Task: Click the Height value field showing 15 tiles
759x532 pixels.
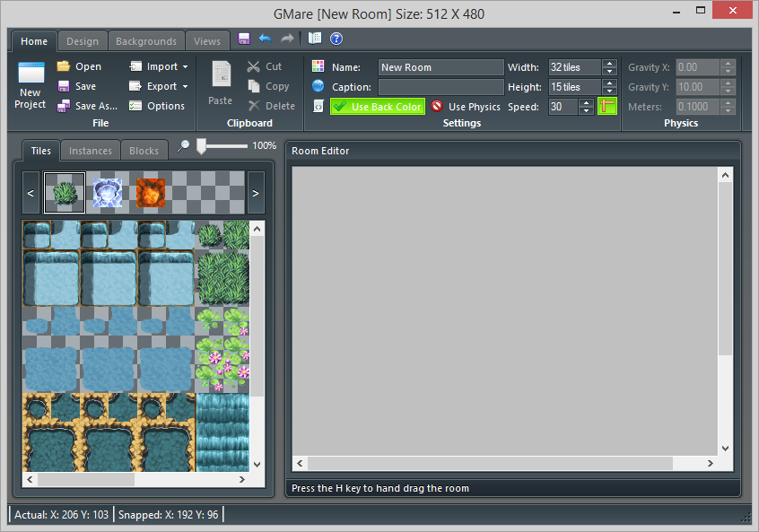Action: pos(576,87)
